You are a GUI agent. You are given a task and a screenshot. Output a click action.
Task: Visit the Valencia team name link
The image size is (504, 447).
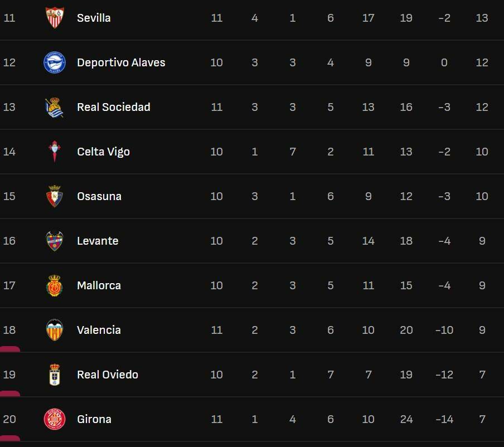click(99, 330)
